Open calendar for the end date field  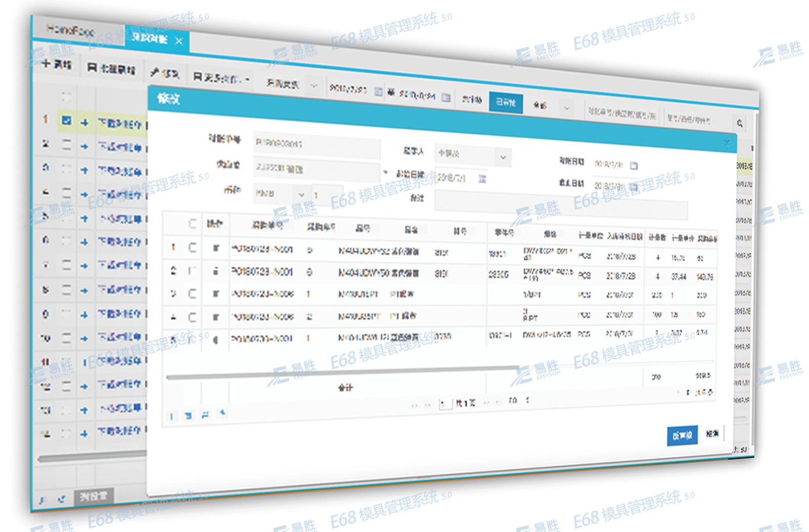pyautogui.click(x=634, y=187)
